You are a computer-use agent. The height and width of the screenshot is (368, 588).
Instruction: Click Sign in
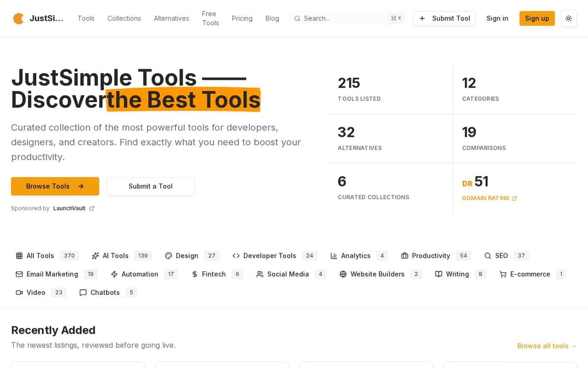coord(497,18)
